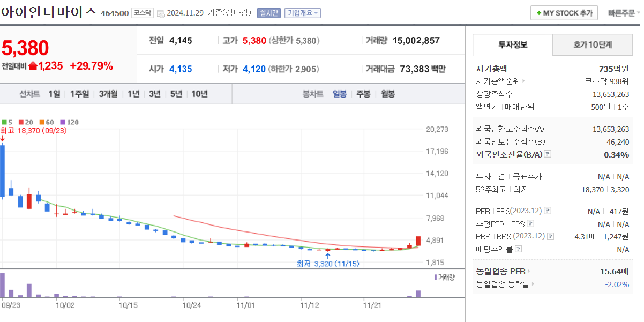Open help icon next to 외국인소진율(B/A)

(x=548, y=154)
